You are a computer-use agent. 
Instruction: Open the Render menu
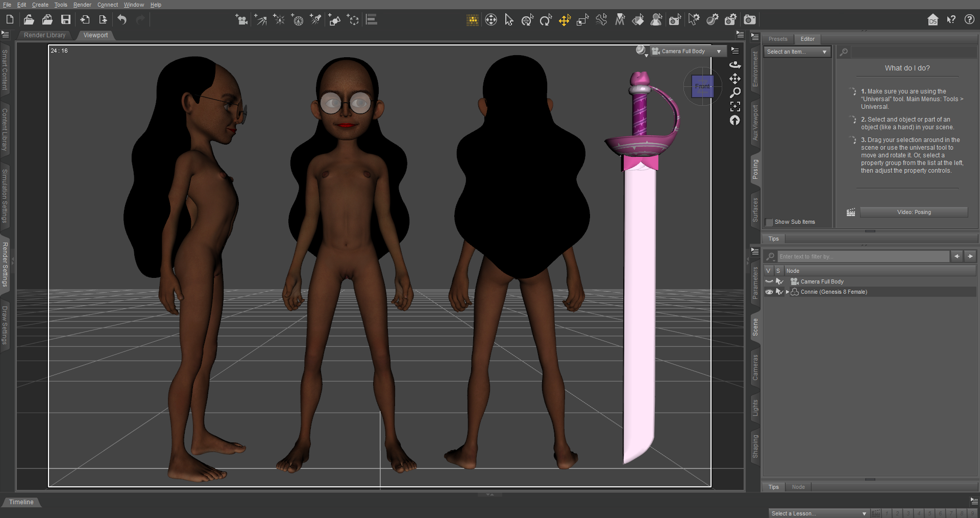[x=82, y=5]
